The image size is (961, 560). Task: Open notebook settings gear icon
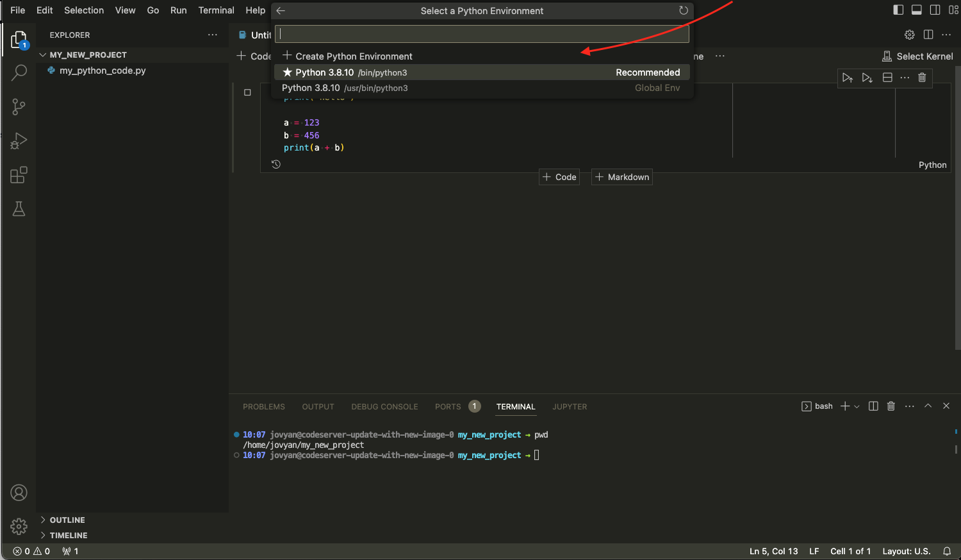[910, 35]
